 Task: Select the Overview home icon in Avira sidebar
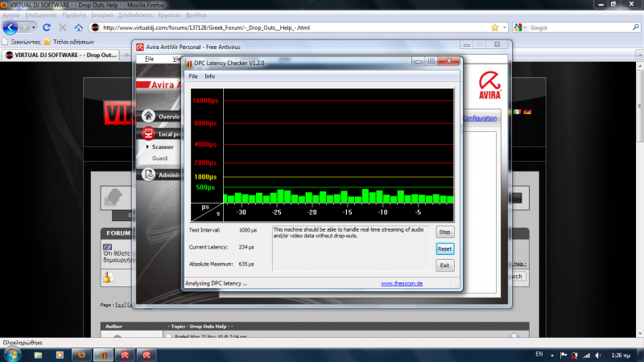[148, 116]
